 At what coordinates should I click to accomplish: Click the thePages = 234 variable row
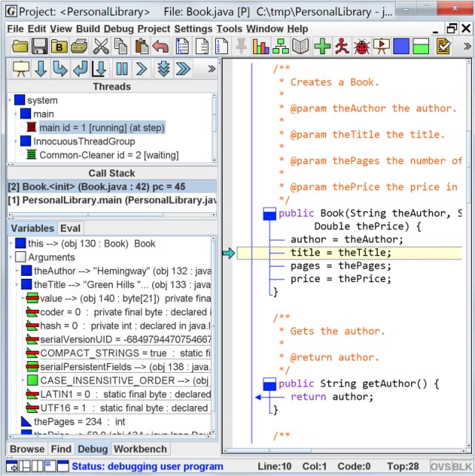pos(79,422)
